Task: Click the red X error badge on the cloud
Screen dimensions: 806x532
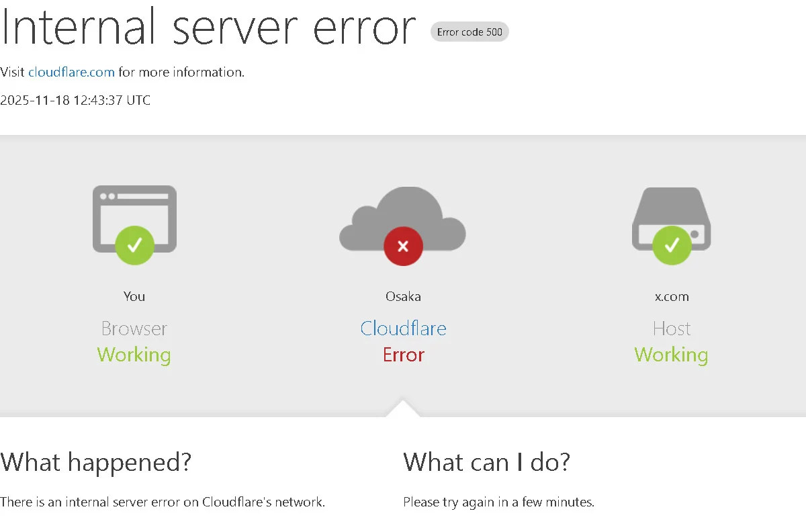Action: coord(403,247)
